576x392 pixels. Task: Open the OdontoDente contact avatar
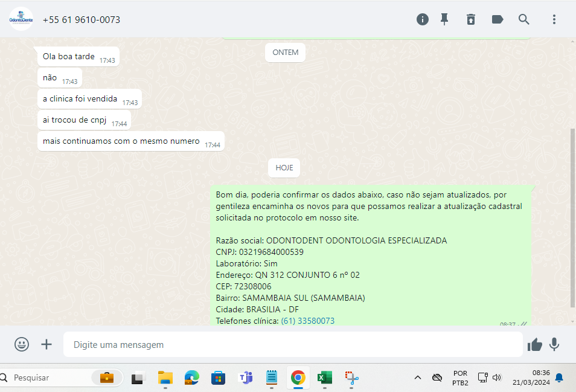tap(21, 19)
